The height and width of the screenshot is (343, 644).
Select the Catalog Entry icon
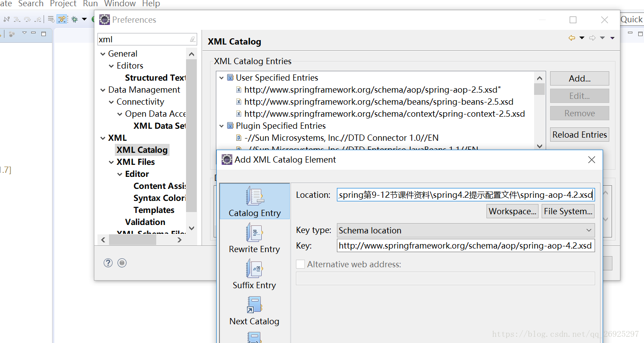255,197
